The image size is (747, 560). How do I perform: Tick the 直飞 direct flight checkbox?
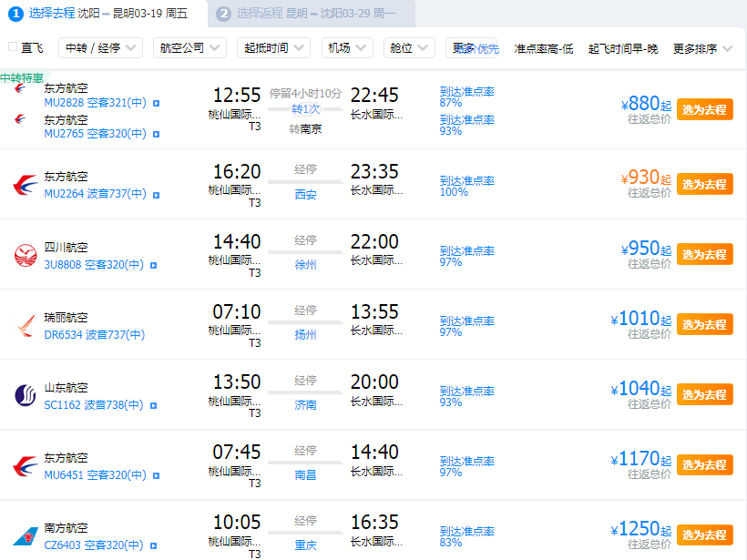click(x=13, y=46)
